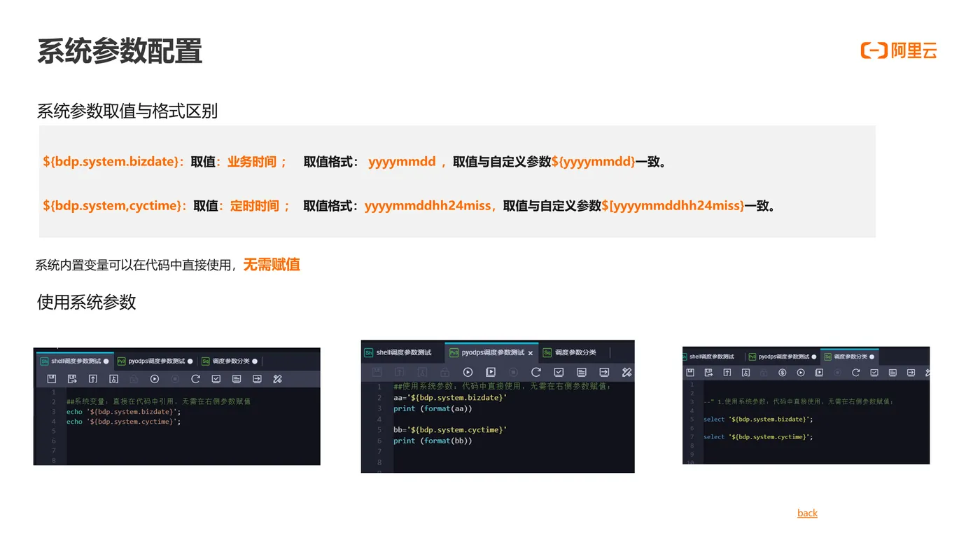Click the echo '${bdp.system.cyctime}' line in shell editor
The width and height of the screenshot is (980, 552).
click(x=124, y=422)
